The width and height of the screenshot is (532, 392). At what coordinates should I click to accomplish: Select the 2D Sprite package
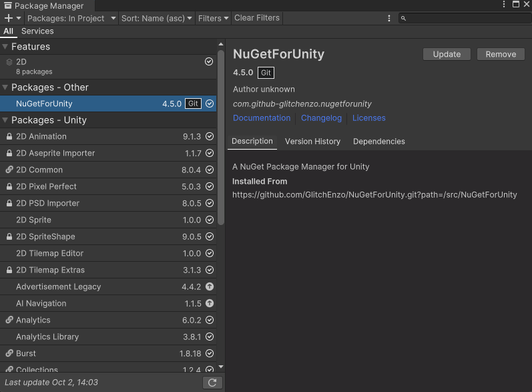pyautogui.click(x=108, y=220)
